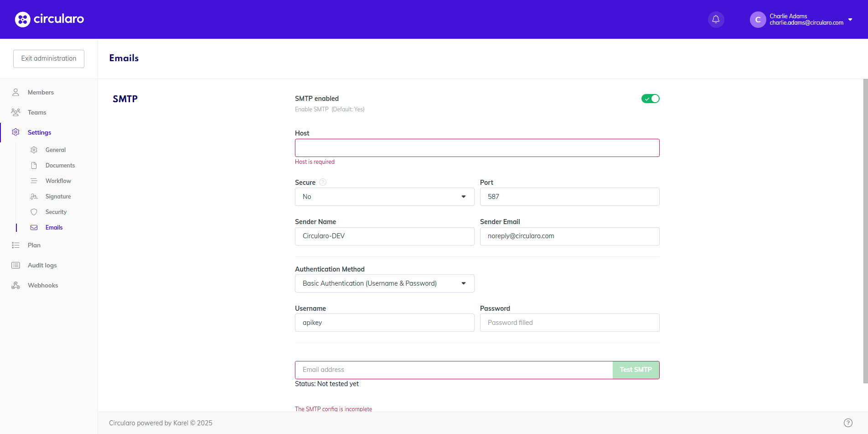The image size is (868, 434).
Task: Disable the SMTP enabled toggle
Action: click(x=650, y=99)
